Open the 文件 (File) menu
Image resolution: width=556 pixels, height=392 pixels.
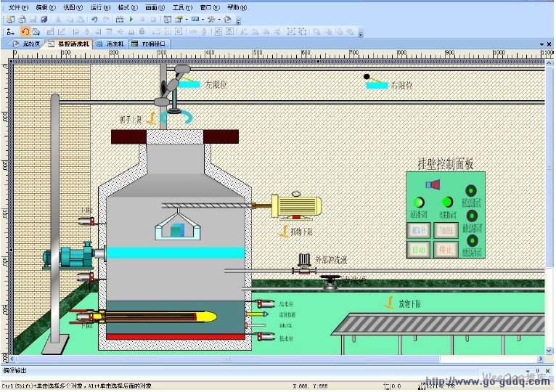[18, 7]
